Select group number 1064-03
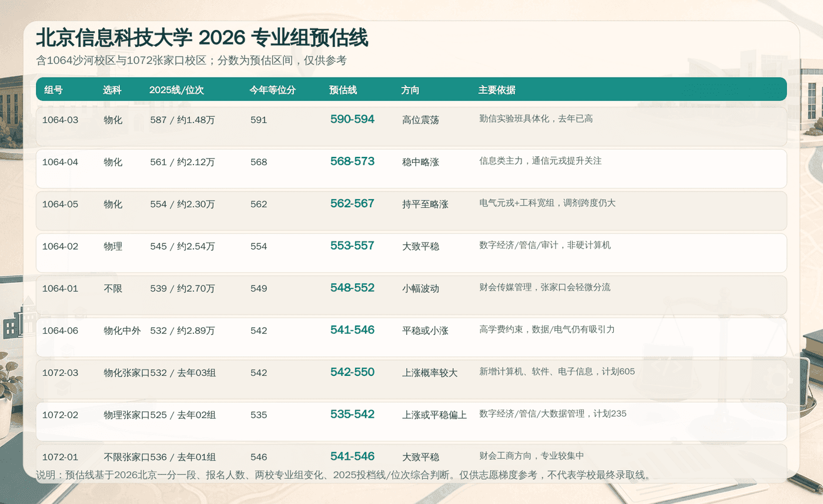Image resolution: width=823 pixels, height=504 pixels. pos(60,120)
